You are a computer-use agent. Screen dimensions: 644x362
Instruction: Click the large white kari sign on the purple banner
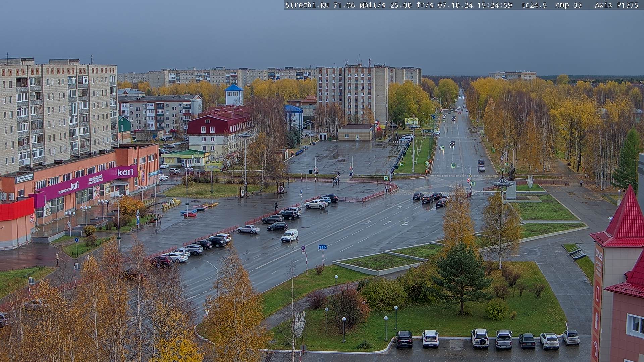tap(125, 172)
